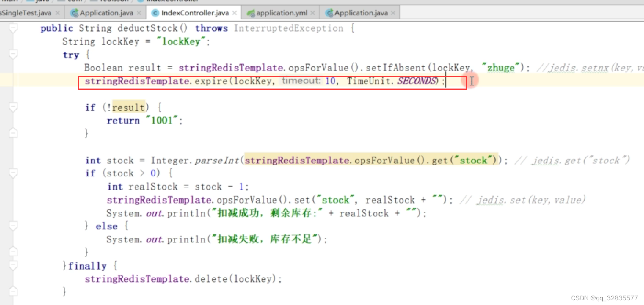The image size is (644, 305).
Task: Click the jedis.set(key, value) comment
Action: point(523,200)
